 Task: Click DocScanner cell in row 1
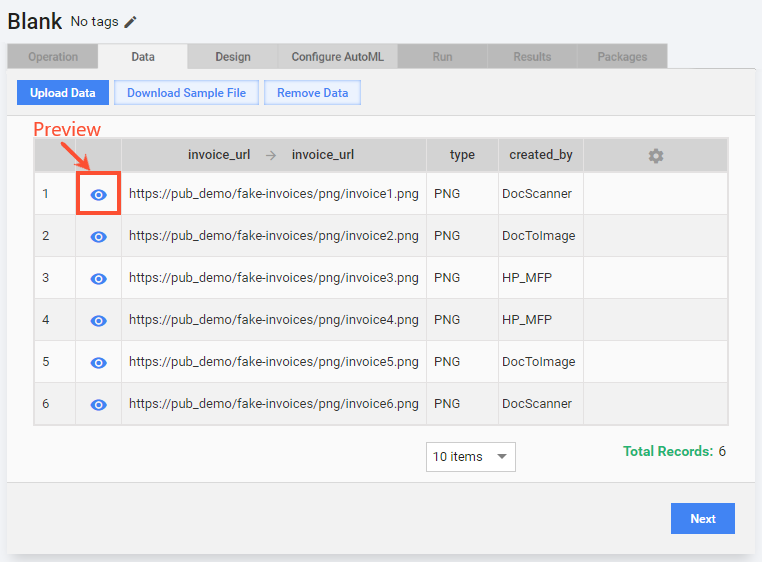[x=540, y=193]
